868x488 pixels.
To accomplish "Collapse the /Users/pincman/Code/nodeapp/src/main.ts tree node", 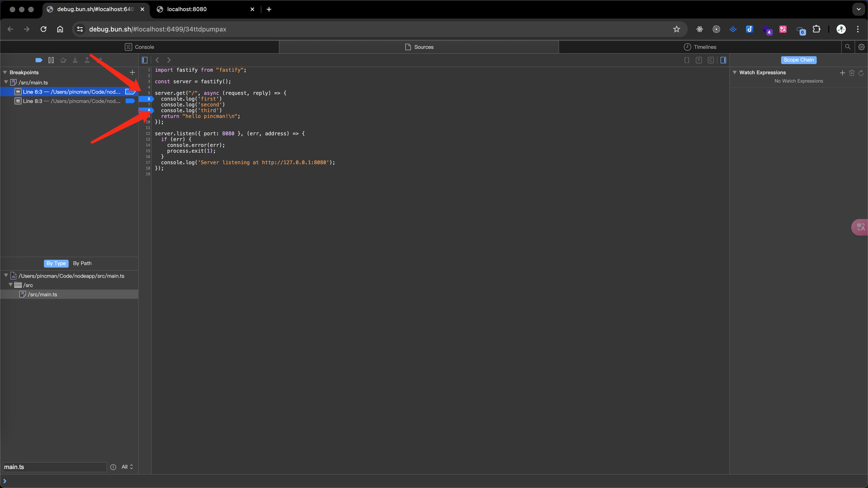I will click(x=6, y=275).
